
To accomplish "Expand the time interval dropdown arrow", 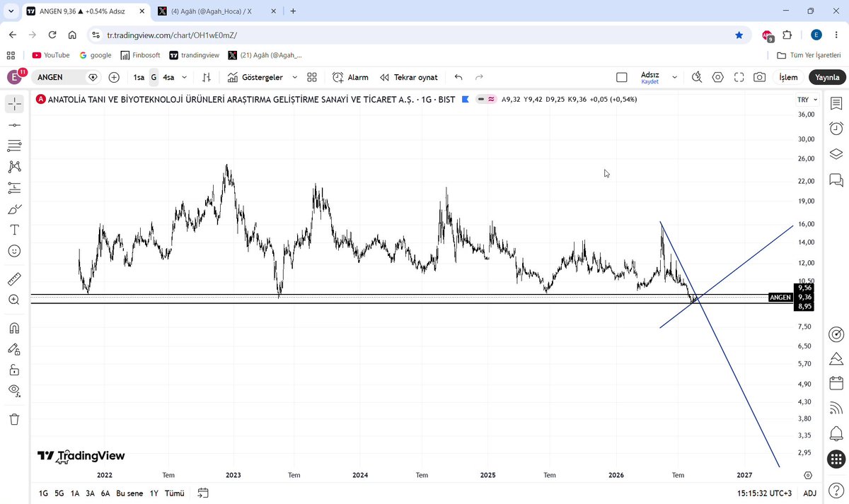I will click(x=185, y=77).
